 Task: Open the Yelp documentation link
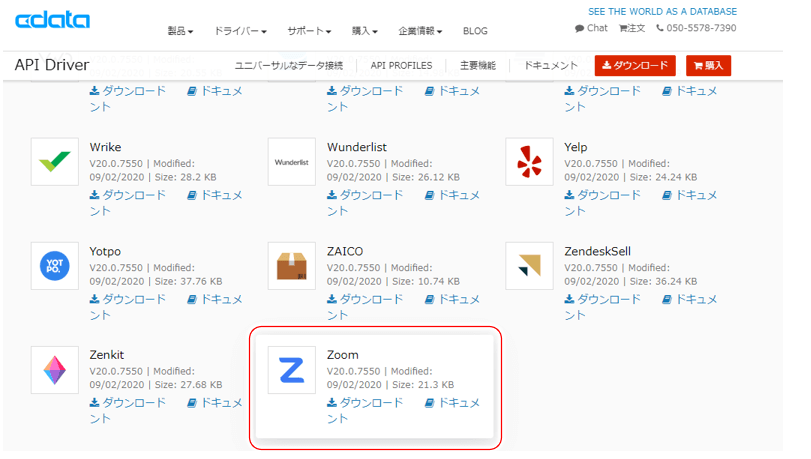[x=690, y=195]
